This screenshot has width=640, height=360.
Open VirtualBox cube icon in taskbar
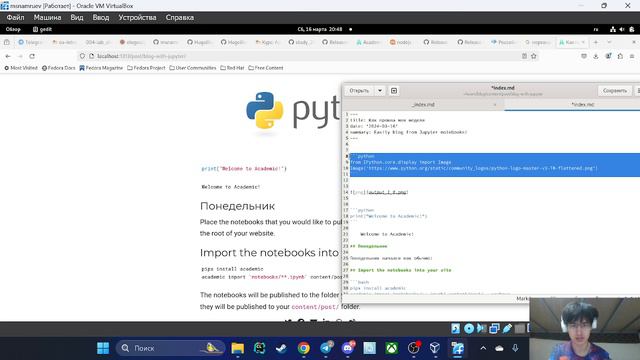coord(435,348)
